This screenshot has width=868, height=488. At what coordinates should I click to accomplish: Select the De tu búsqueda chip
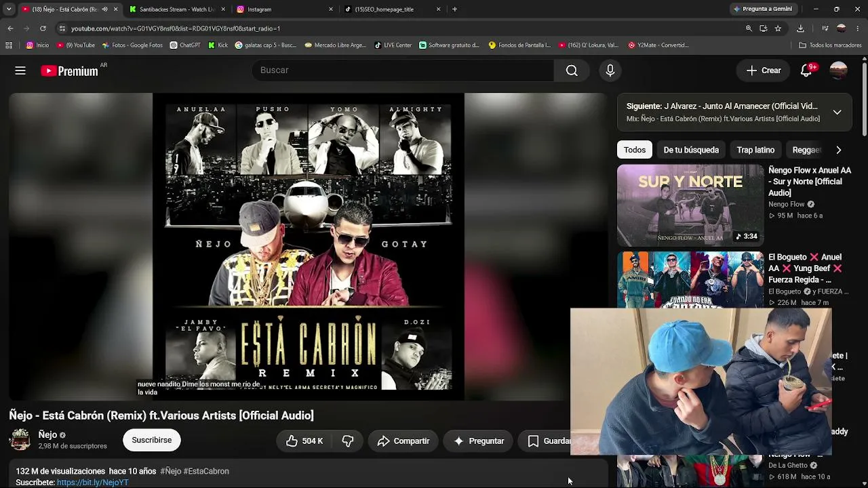click(691, 150)
